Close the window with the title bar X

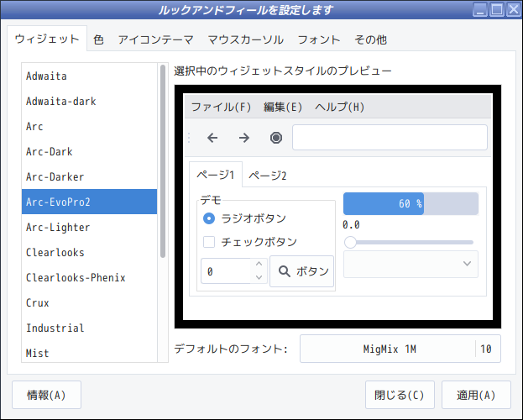513,9
